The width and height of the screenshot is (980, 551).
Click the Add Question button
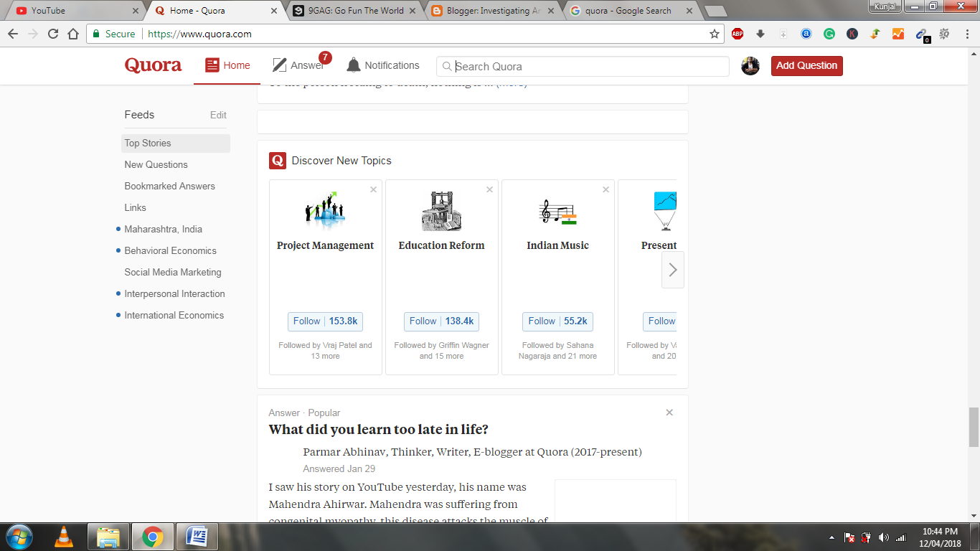[x=806, y=65]
